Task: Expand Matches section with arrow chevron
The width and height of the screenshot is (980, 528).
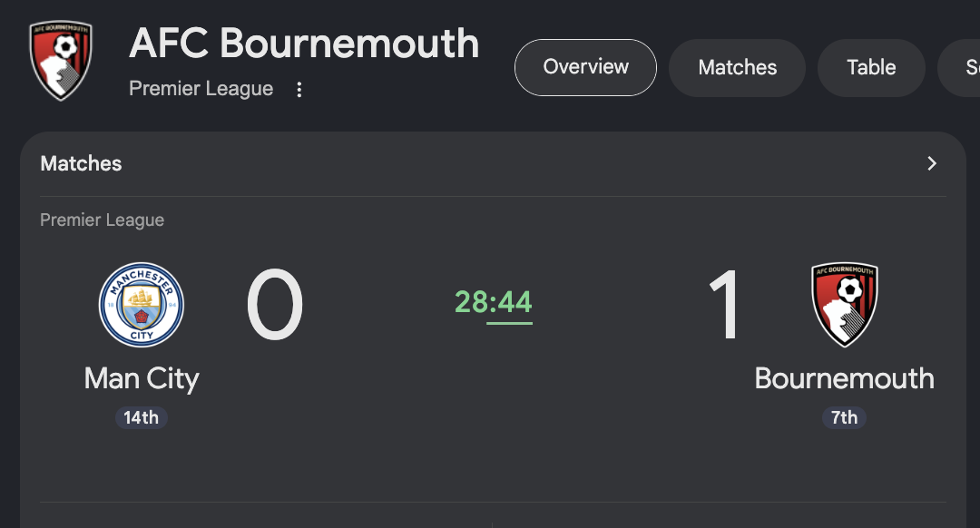Action: [x=932, y=163]
